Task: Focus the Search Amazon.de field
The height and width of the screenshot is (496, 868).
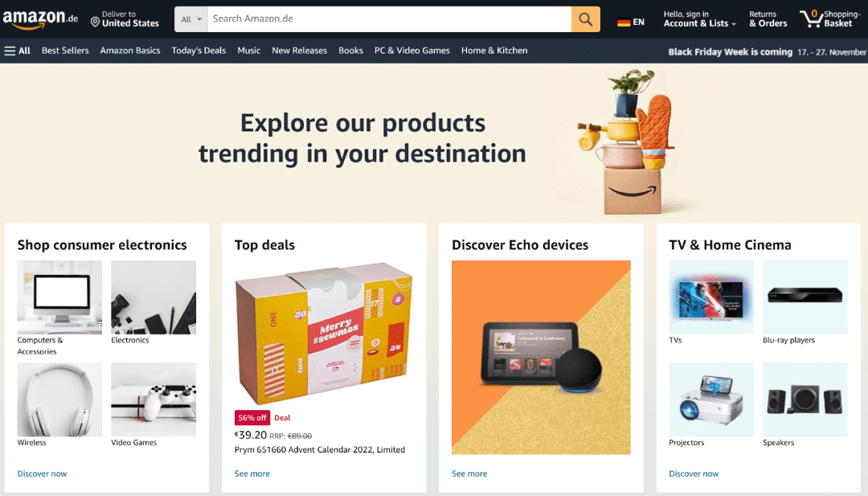Action: click(x=389, y=19)
